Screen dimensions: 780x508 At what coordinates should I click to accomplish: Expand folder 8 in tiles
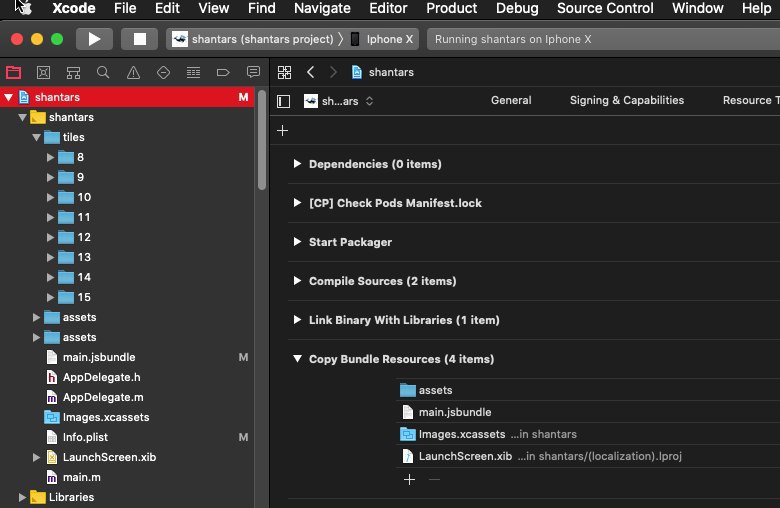coord(50,157)
